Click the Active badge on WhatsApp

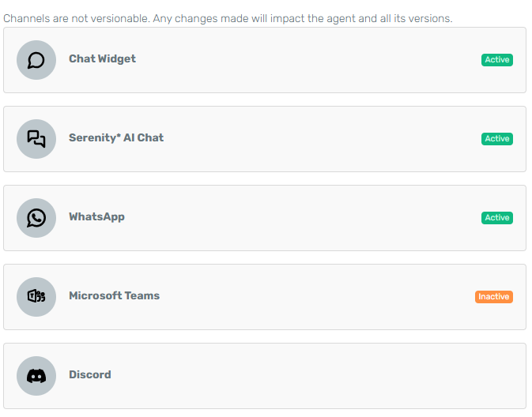(497, 218)
